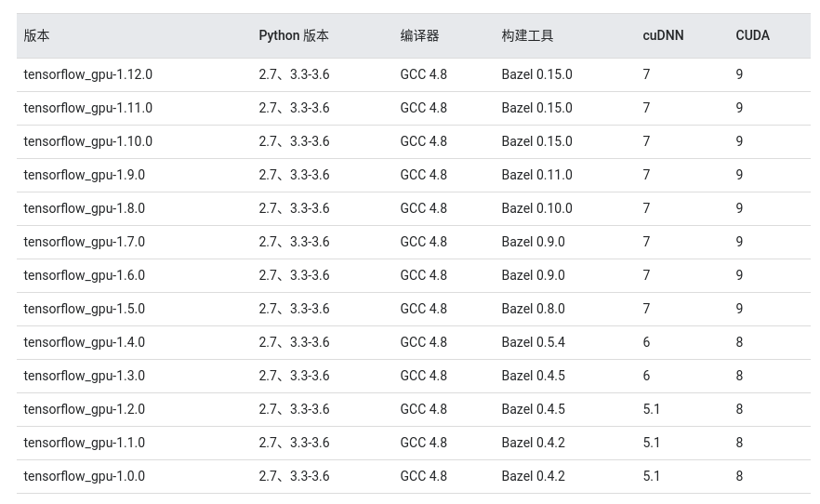
Task: Click Bazel 0.10.0 build tool cell
Action: pyautogui.click(x=536, y=208)
